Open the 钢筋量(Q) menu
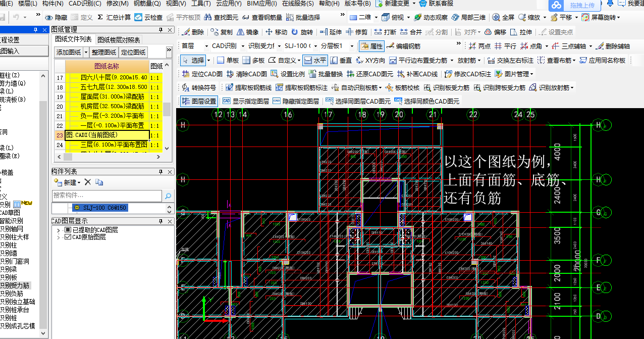Screen dimensions: 644x339 tap(147, 4)
